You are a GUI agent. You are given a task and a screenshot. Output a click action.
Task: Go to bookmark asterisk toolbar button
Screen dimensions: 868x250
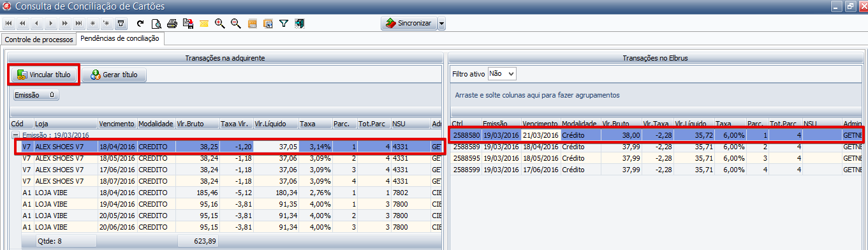(107, 24)
